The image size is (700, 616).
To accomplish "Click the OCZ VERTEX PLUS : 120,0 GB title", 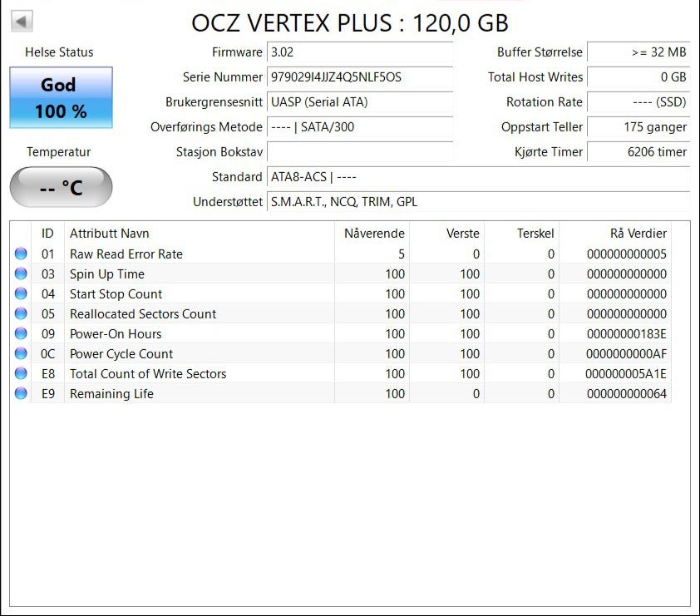I will click(x=350, y=22).
